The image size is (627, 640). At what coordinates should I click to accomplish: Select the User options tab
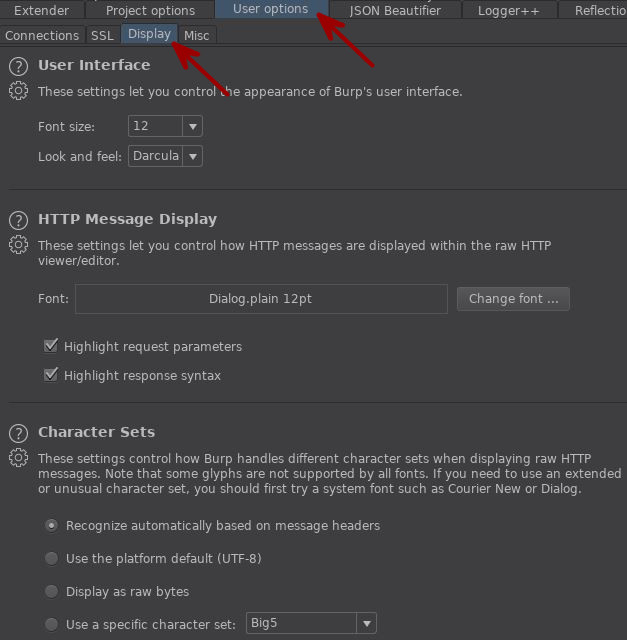point(271,9)
